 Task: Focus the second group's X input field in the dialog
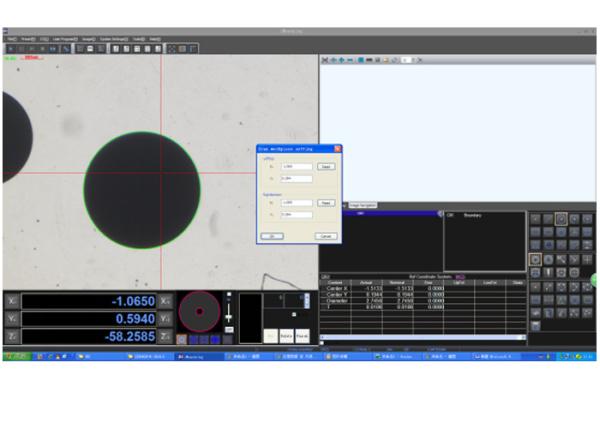(x=297, y=203)
